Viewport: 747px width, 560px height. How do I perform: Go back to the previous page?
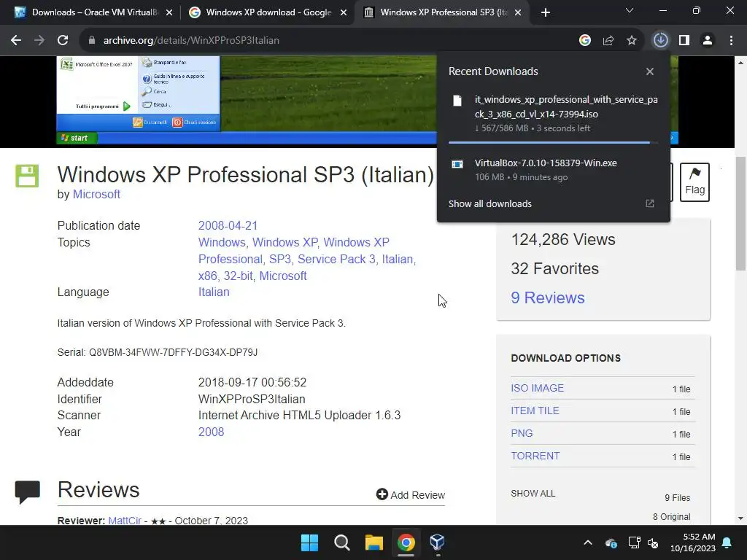pyautogui.click(x=16, y=41)
